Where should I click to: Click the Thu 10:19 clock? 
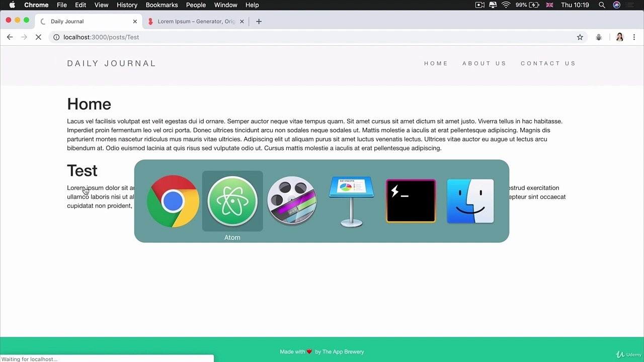tap(575, 5)
